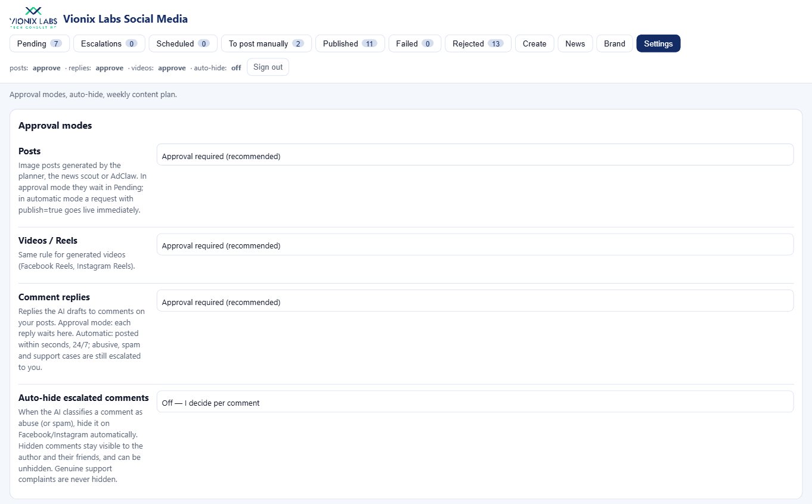The width and height of the screenshot is (812, 504).
Task: Click the Vionix Labs Social Media title
Action: point(125,19)
